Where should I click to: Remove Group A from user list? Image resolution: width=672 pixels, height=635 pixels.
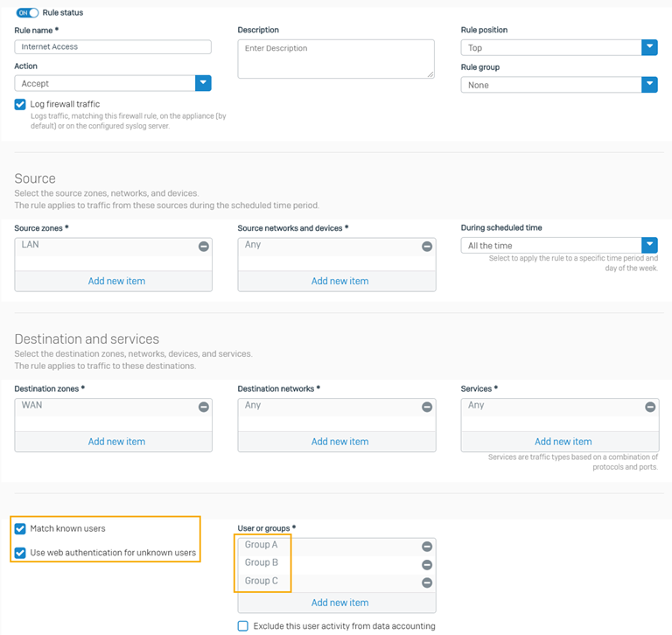pos(427,547)
